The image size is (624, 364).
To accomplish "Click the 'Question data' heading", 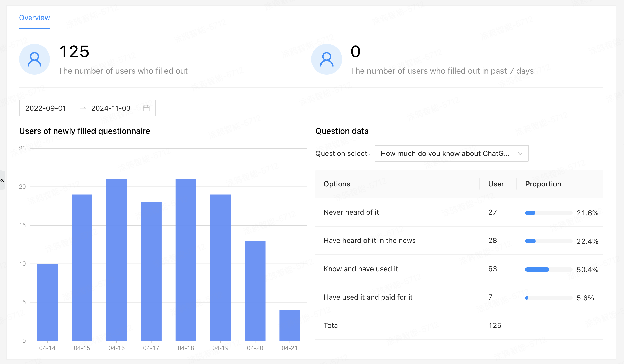I will coord(342,131).
